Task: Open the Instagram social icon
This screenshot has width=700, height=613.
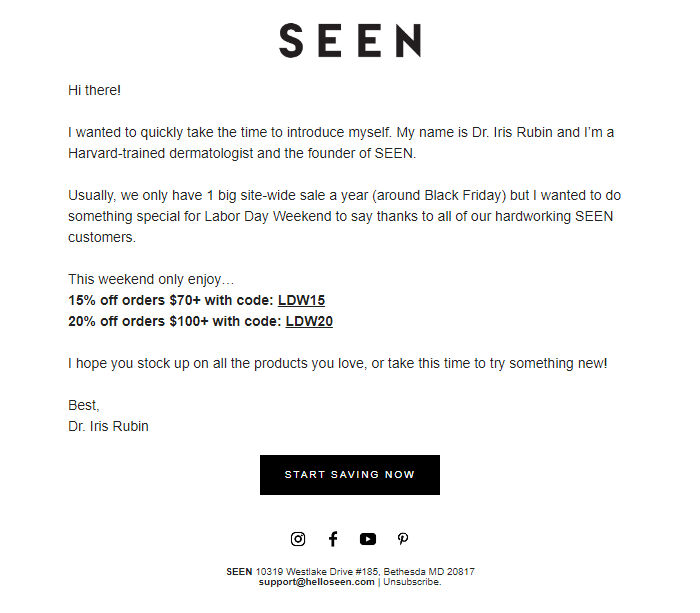Action: [x=298, y=539]
